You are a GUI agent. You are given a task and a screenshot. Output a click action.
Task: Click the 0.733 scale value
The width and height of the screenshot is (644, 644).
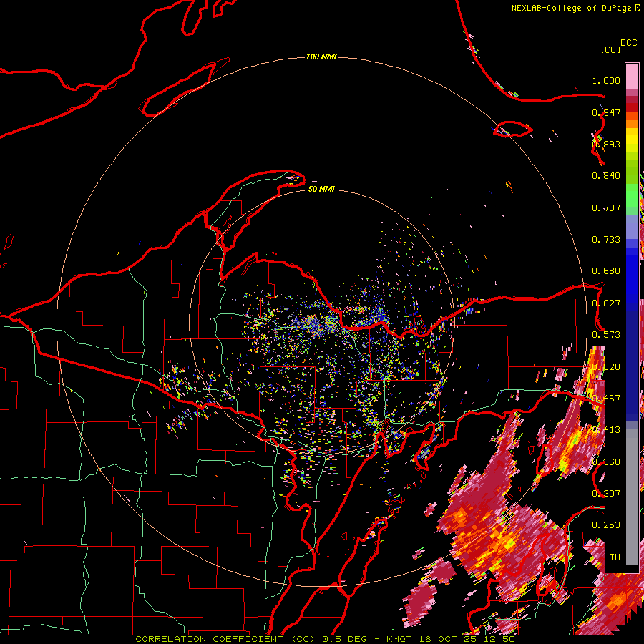pyautogui.click(x=606, y=240)
